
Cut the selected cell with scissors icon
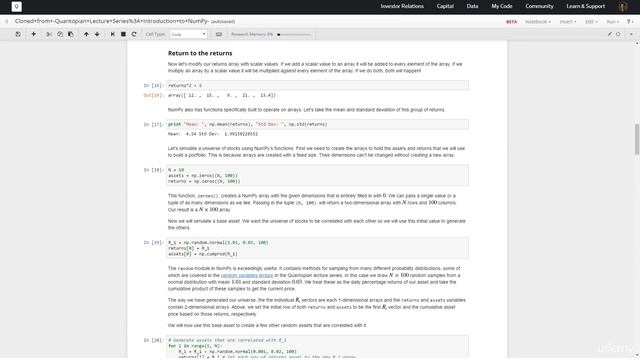click(x=49, y=34)
